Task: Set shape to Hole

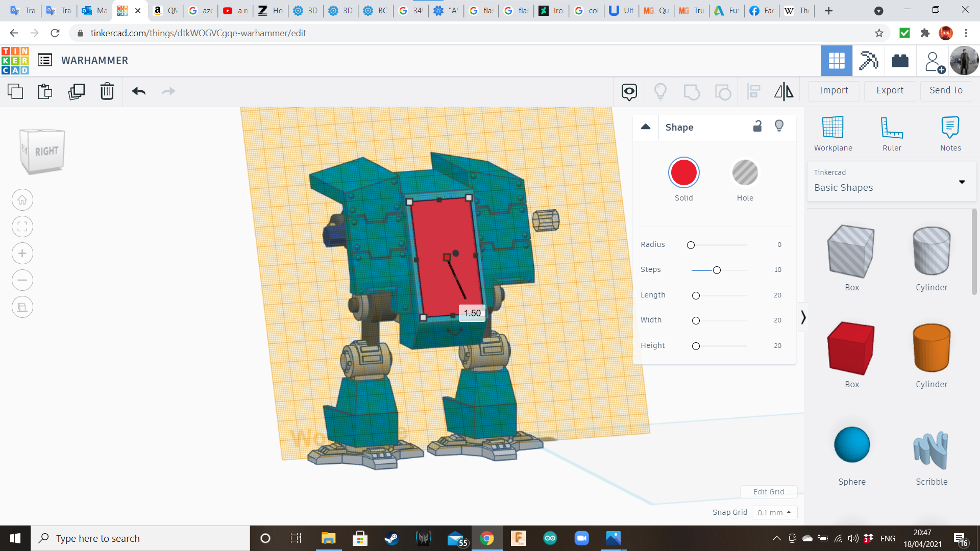Action: tap(745, 173)
